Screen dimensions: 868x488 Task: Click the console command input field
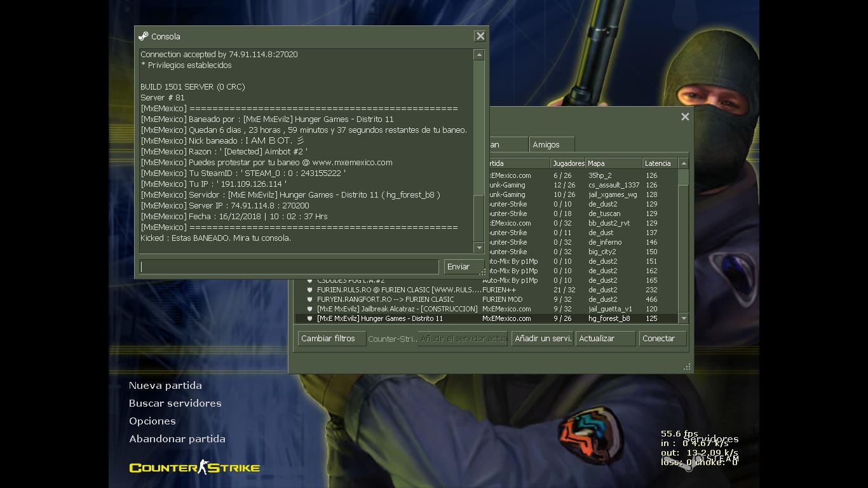[x=289, y=267]
